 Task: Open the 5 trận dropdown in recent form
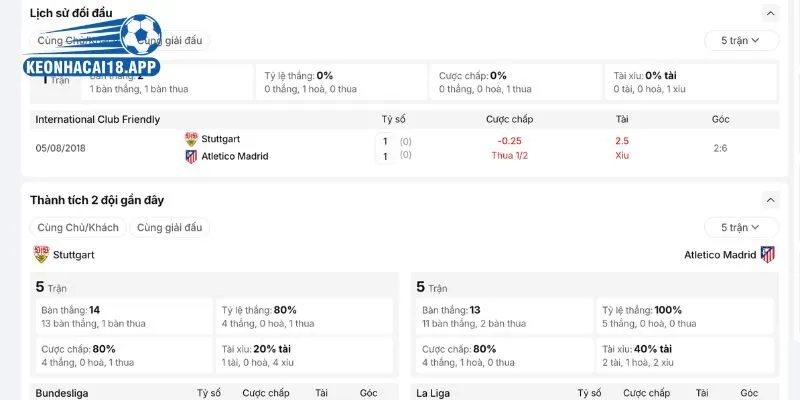[741, 228]
